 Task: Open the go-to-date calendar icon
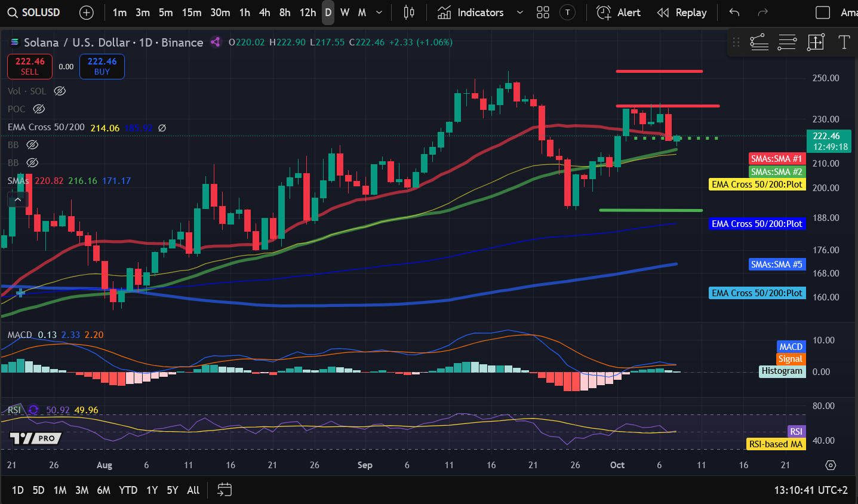pos(225,490)
